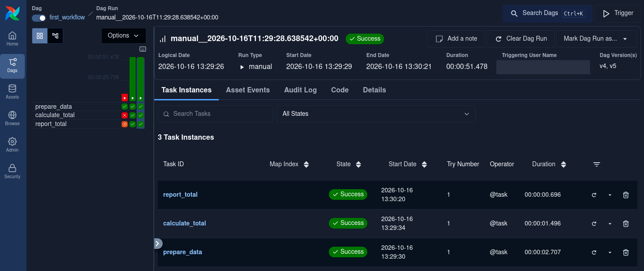
Task: Open the Details tab
Action: pyautogui.click(x=374, y=90)
